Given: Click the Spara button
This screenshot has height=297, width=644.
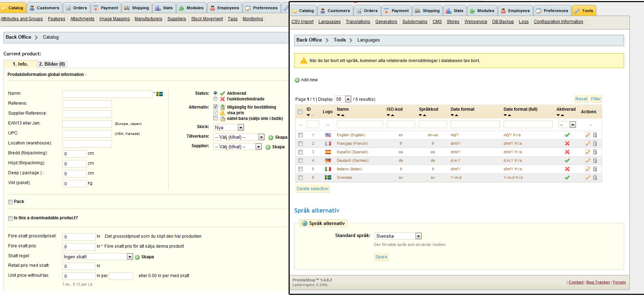Looking at the screenshot, I should click(x=381, y=257).
